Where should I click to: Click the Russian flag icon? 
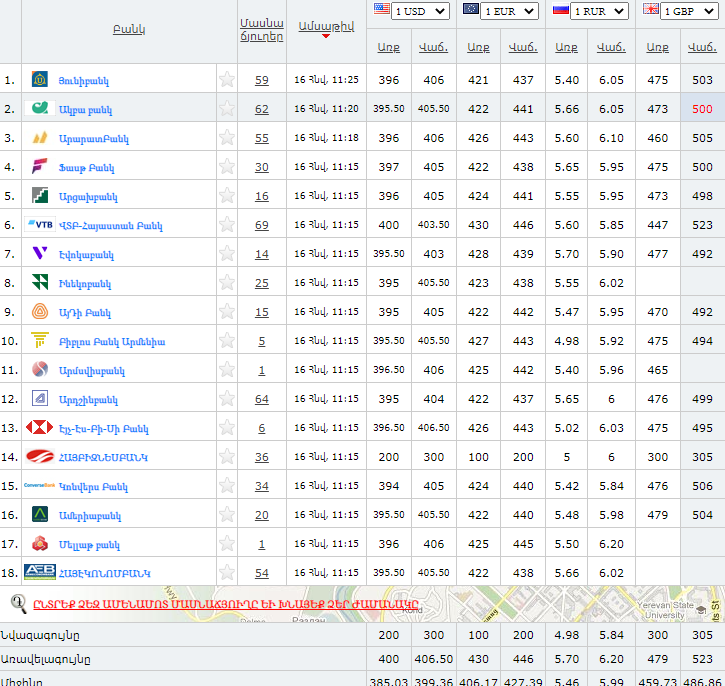[x=560, y=9]
